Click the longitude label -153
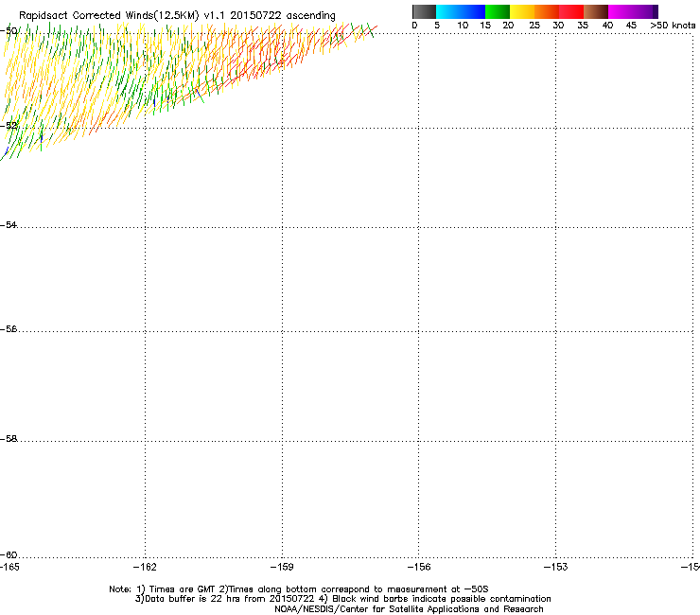 tap(556, 567)
